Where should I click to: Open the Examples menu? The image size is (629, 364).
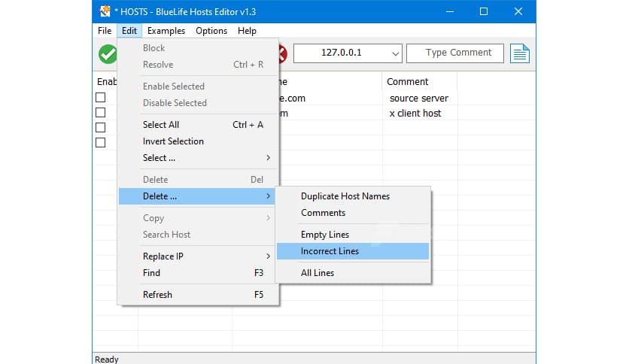coord(166,31)
